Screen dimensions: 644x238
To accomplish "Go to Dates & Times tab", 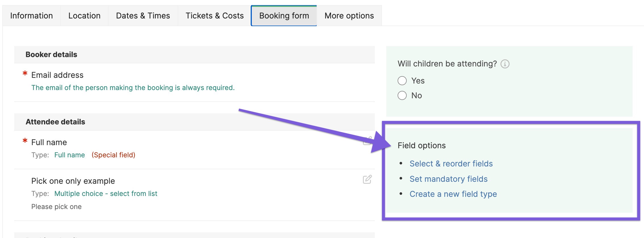I will pos(143,16).
